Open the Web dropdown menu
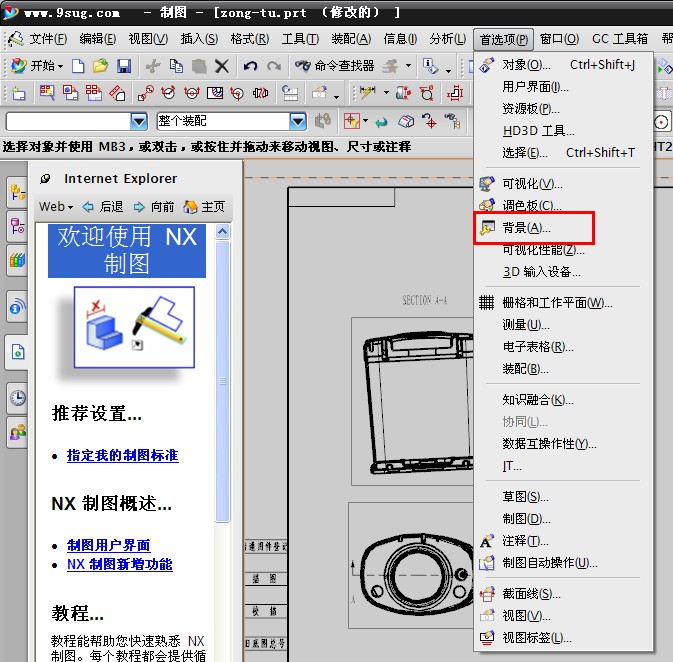Image resolution: width=673 pixels, height=662 pixels. [x=56, y=207]
